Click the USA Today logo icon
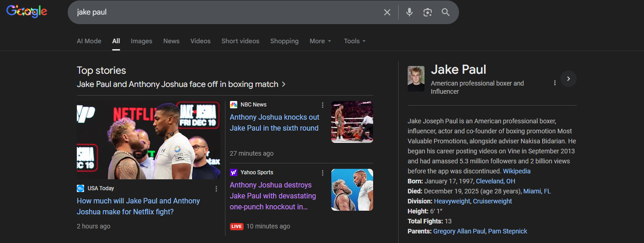644x243 pixels. (x=80, y=188)
